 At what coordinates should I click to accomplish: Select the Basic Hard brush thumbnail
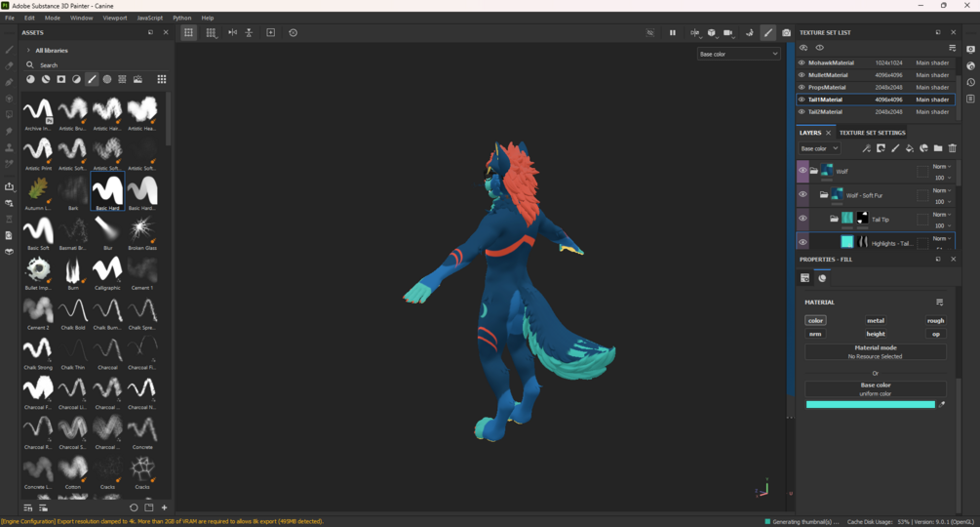(x=107, y=191)
